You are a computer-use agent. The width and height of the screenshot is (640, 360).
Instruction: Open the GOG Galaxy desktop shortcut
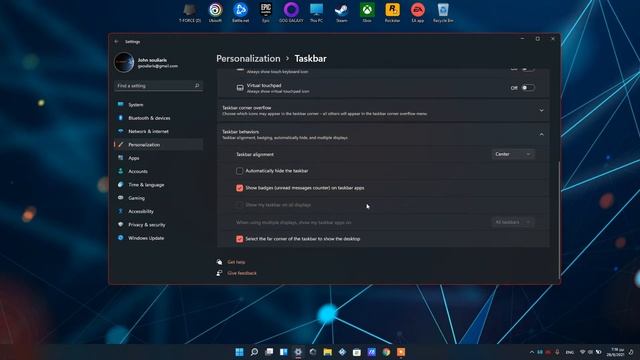tap(291, 13)
